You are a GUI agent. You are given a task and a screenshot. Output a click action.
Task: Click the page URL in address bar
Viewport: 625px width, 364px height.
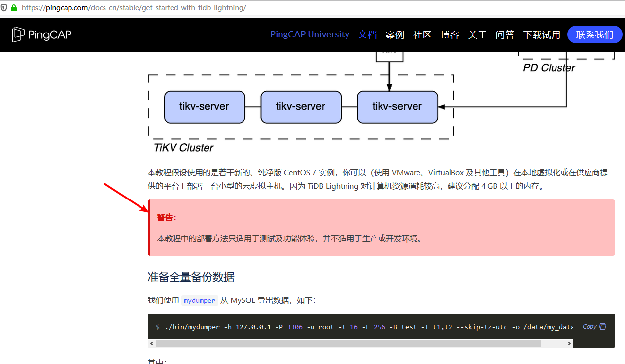click(x=134, y=8)
